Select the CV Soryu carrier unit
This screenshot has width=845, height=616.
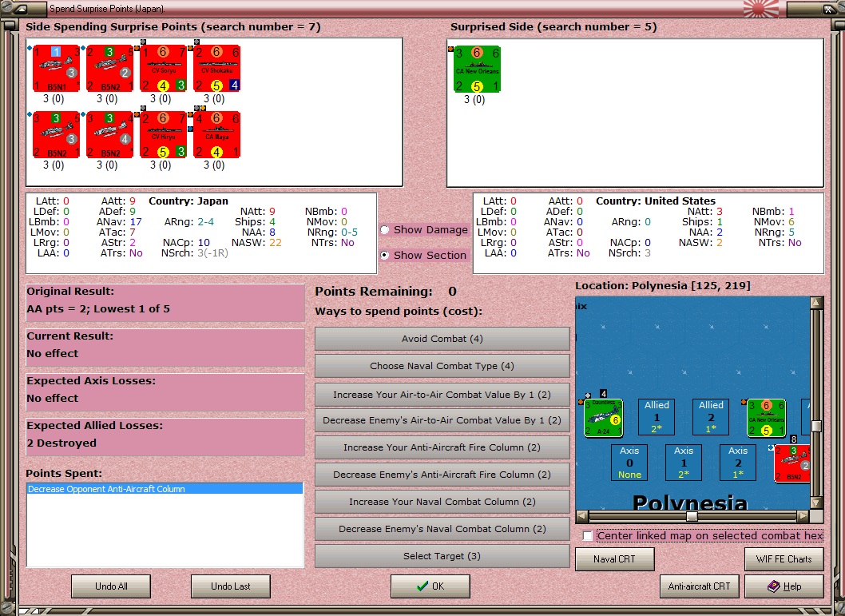click(163, 69)
